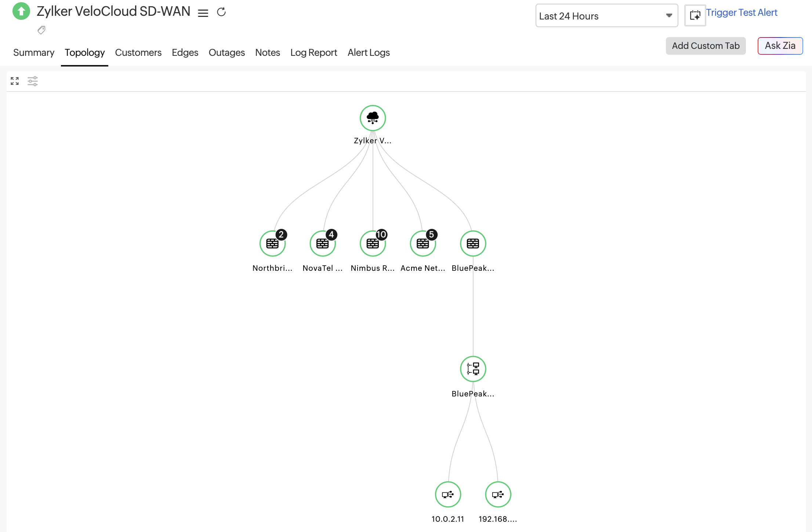Open the Alert Logs tab
The width and height of the screenshot is (812, 532).
point(369,53)
